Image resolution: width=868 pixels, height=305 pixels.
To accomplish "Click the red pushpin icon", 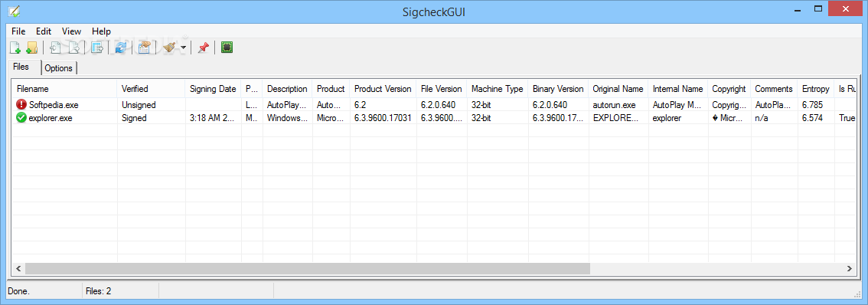I will tap(203, 48).
